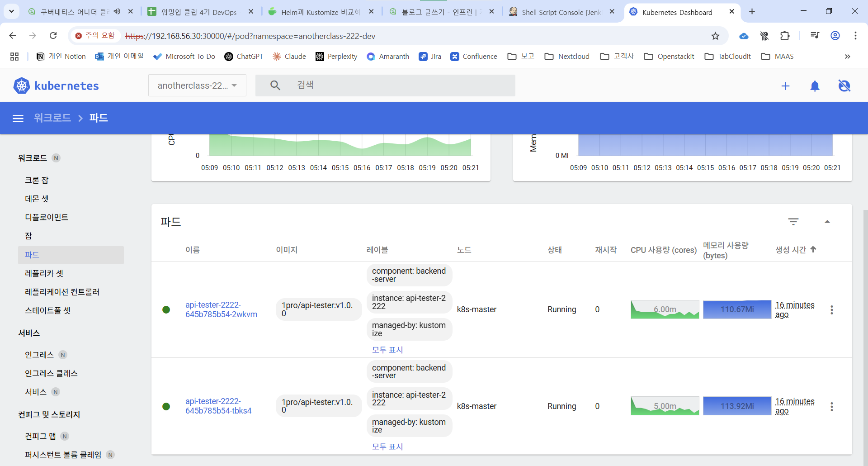Screen dimensions: 868x466
Task: Click the 워크로드 breadcrumb
Action: point(52,118)
